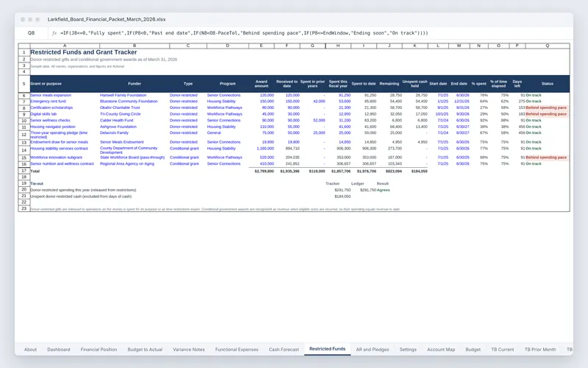
Task: Select the Q8 cell name box
Action: [31, 33]
